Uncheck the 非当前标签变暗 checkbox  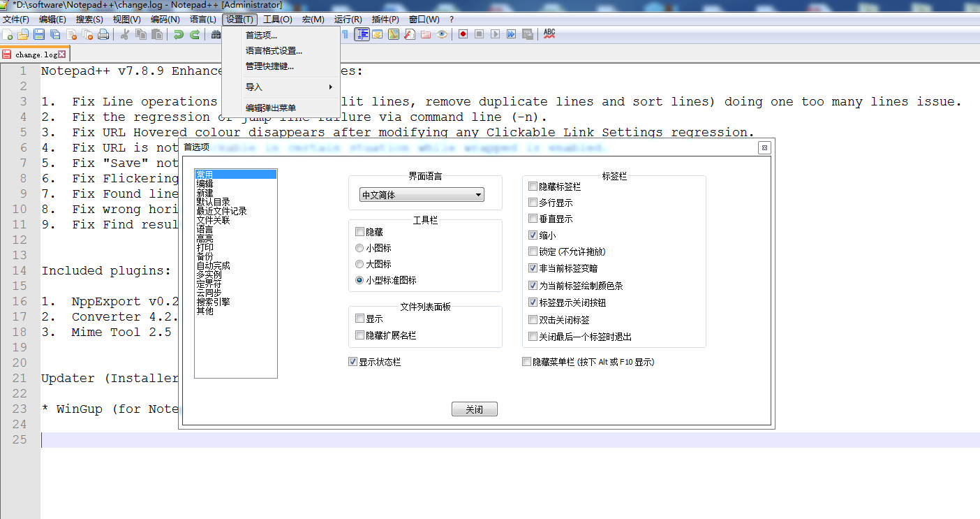click(x=533, y=268)
